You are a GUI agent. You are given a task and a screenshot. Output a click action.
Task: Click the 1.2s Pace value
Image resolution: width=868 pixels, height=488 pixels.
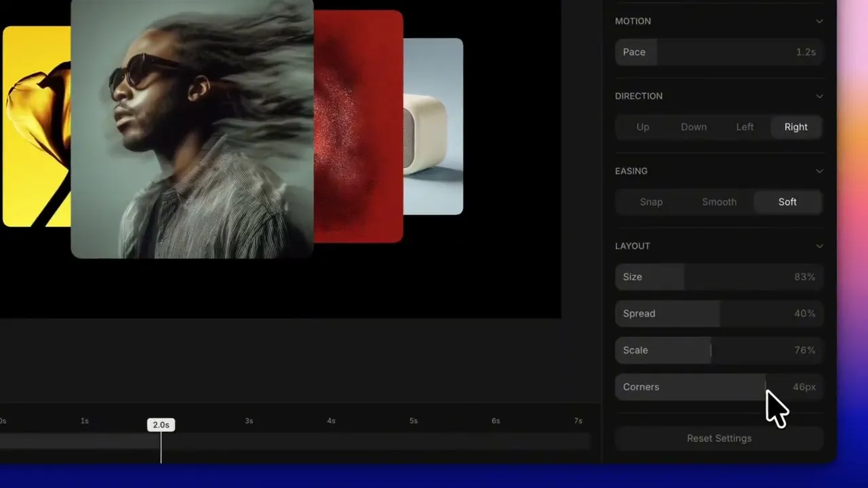pyautogui.click(x=806, y=52)
